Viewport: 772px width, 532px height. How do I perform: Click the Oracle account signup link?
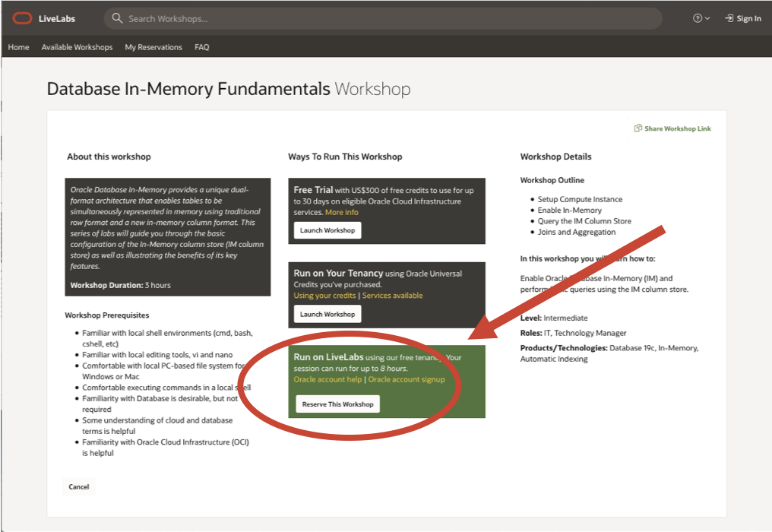click(407, 379)
